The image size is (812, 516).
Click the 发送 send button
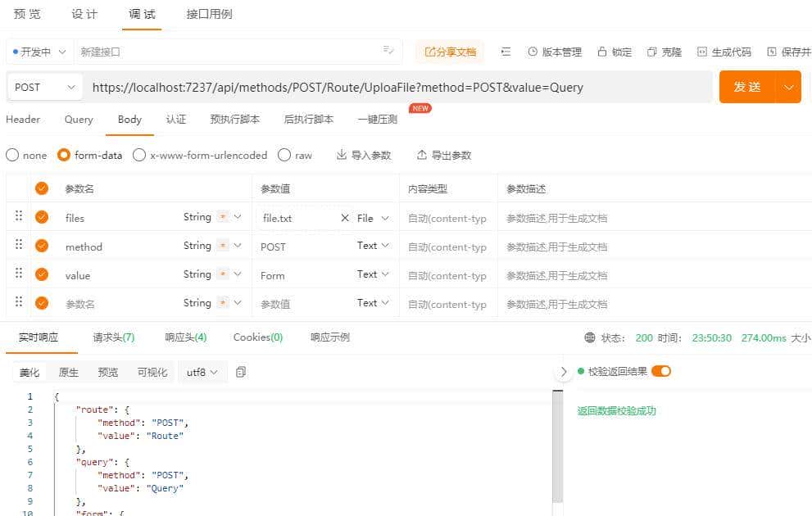pyautogui.click(x=747, y=86)
